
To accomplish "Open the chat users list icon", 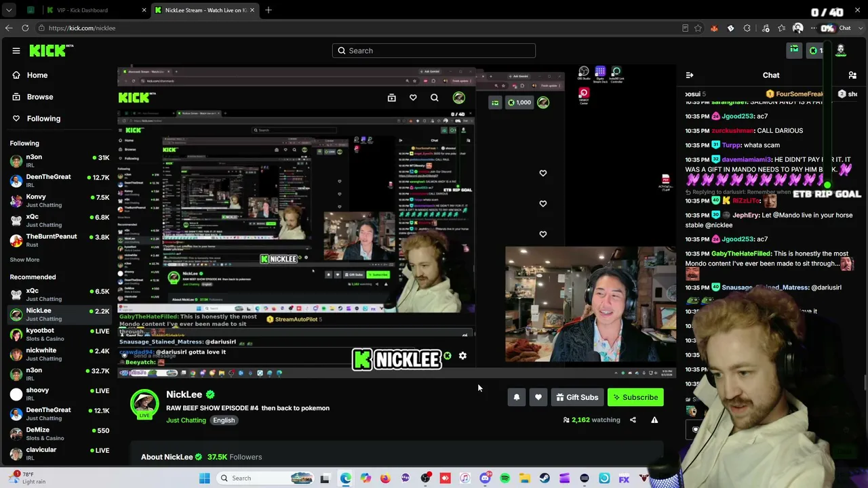I will 852,75.
